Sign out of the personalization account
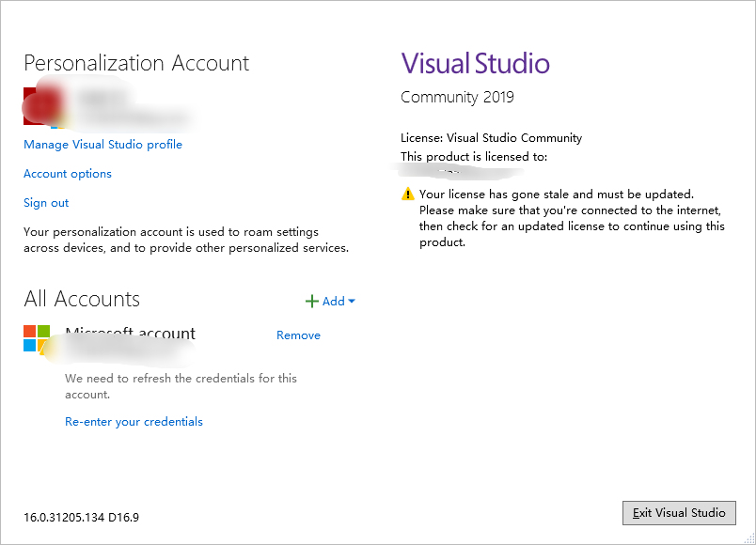Image resolution: width=756 pixels, height=545 pixels. coord(46,203)
